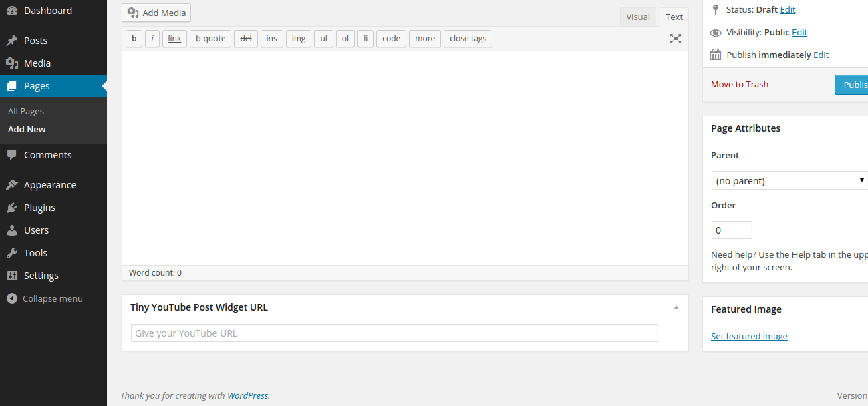
Task: Open the Media menu
Action: (x=53, y=63)
